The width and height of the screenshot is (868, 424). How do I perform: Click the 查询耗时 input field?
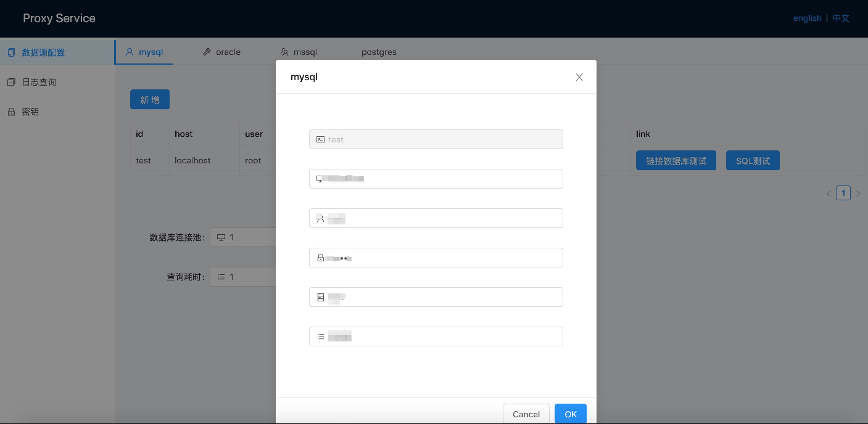coord(243,277)
